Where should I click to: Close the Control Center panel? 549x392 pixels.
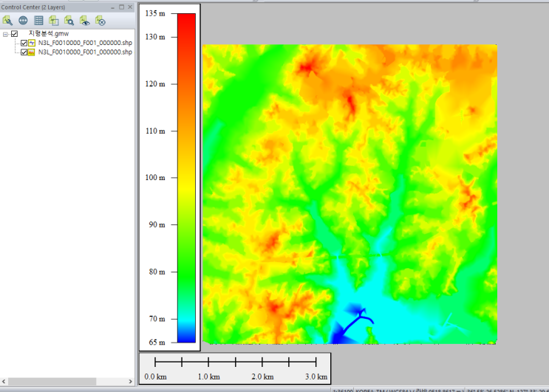130,6
